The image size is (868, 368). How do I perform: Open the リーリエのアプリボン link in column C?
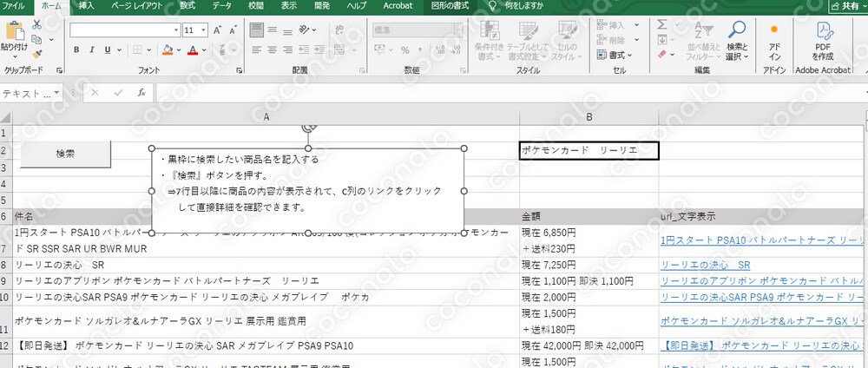click(x=763, y=281)
